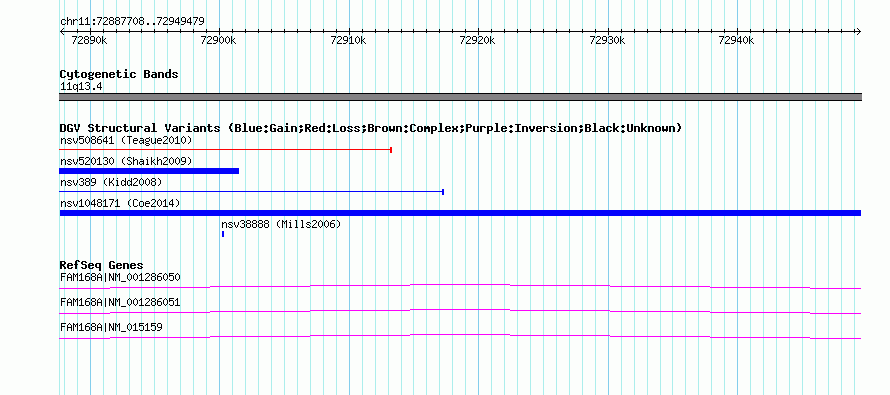
Task: Click the 72900k ruler tick label
Action: (219, 41)
